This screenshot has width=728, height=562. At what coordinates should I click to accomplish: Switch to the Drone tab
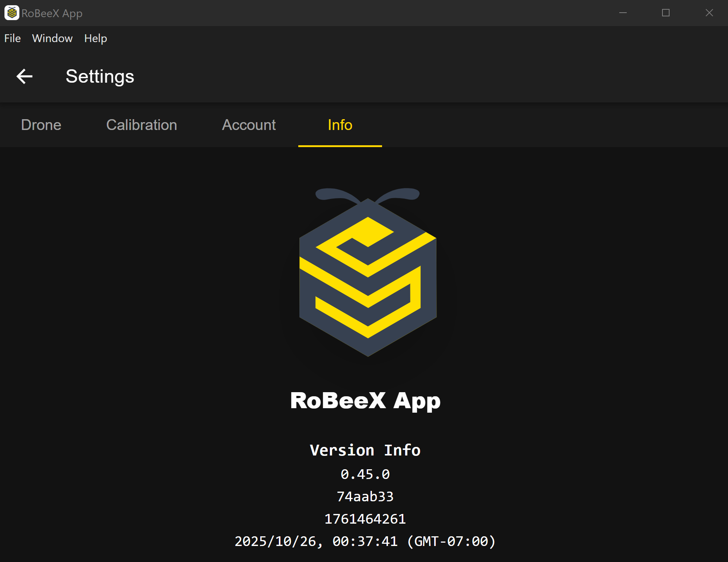[x=41, y=125]
